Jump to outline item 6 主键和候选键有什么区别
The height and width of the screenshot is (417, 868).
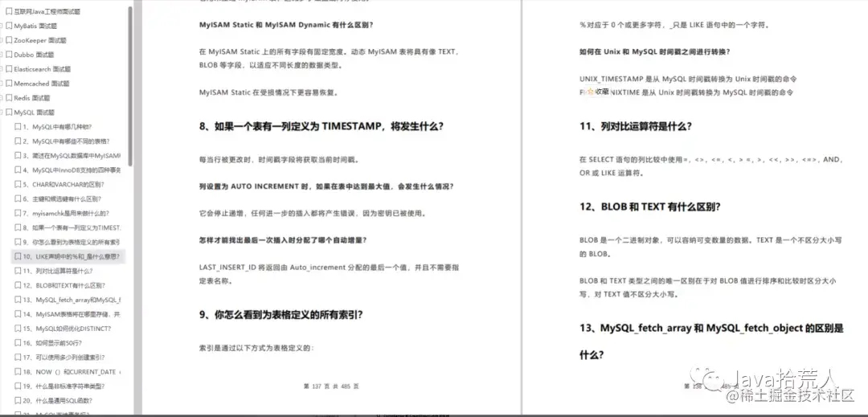click(61, 198)
